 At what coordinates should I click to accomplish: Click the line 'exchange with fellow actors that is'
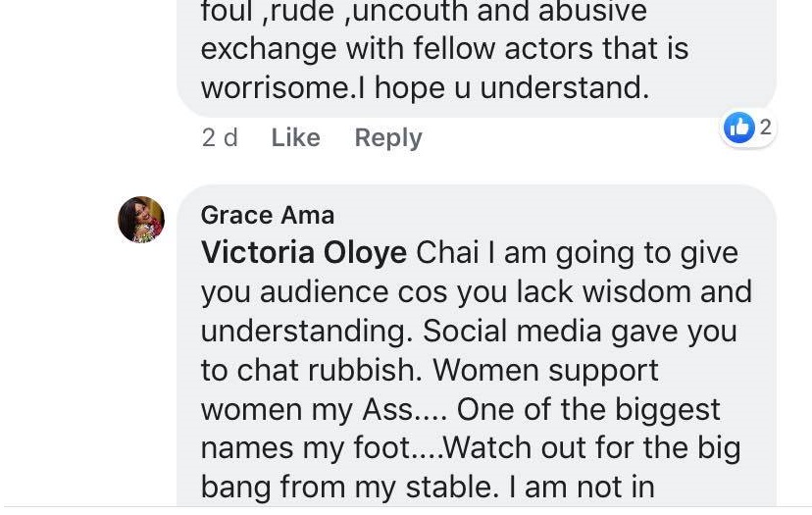coord(444,48)
